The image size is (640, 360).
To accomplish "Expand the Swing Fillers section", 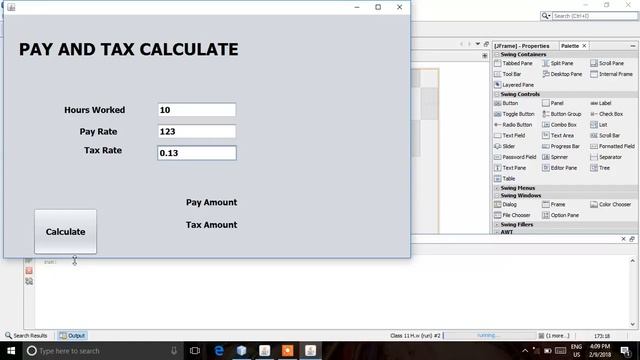I will pos(497,224).
